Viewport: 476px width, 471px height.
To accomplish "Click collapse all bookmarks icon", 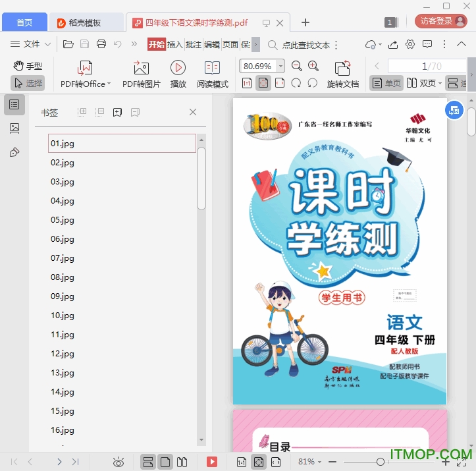I will coord(99,112).
